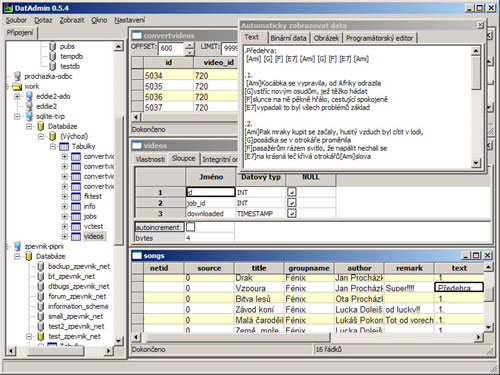Close the Automaticky zobrazovat data panel
The image size is (500, 375).
pos(480,25)
